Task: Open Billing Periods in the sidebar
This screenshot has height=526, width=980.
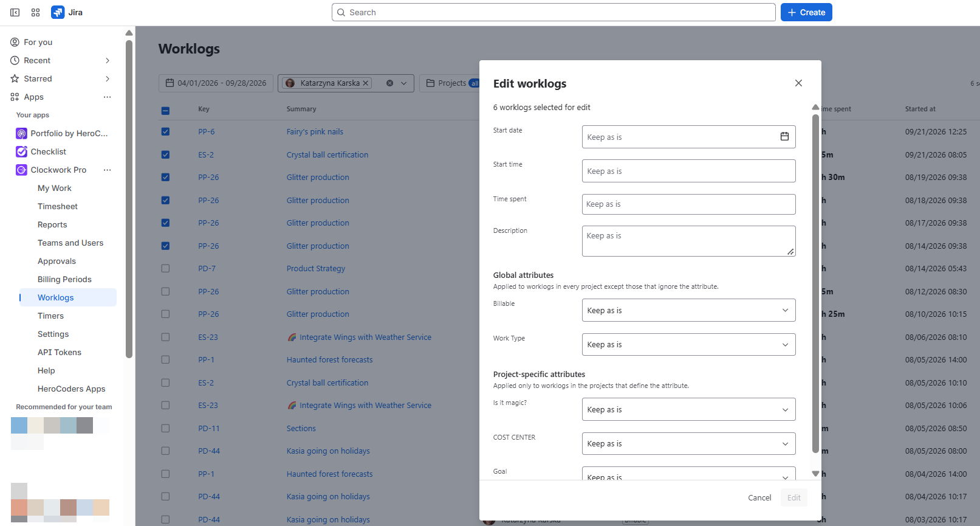Action: 64,279
